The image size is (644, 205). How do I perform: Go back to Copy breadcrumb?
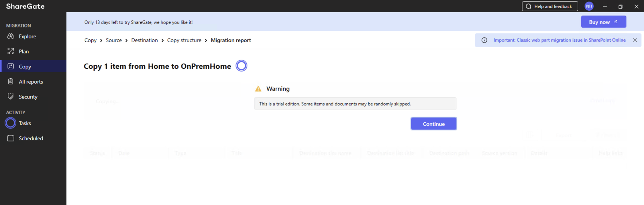pos(91,40)
